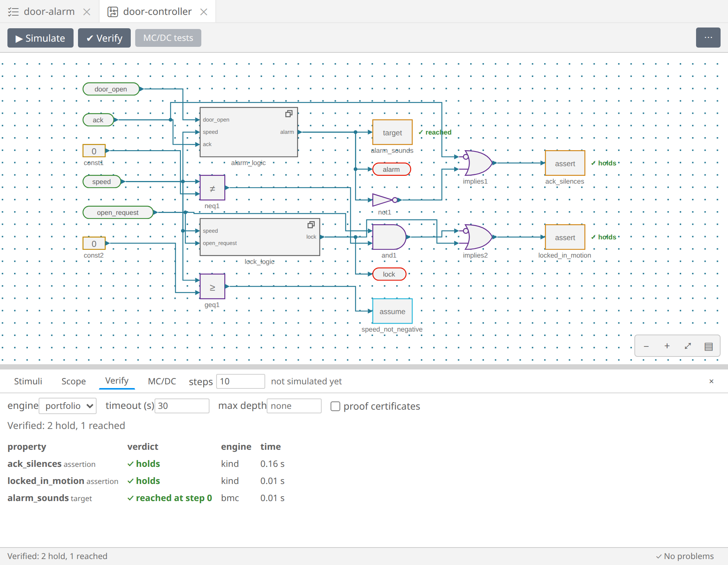
Task: Close the door-alarm tab
Action: point(87,12)
